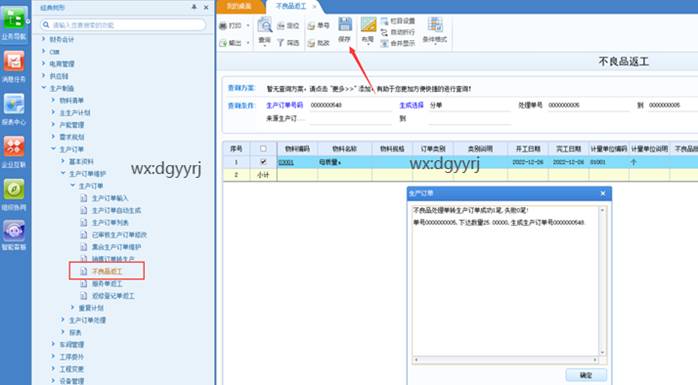Click the 保存 save icon in toolbar
Image resolution: width=698 pixels, height=385 pixels.
click(345, 24)
